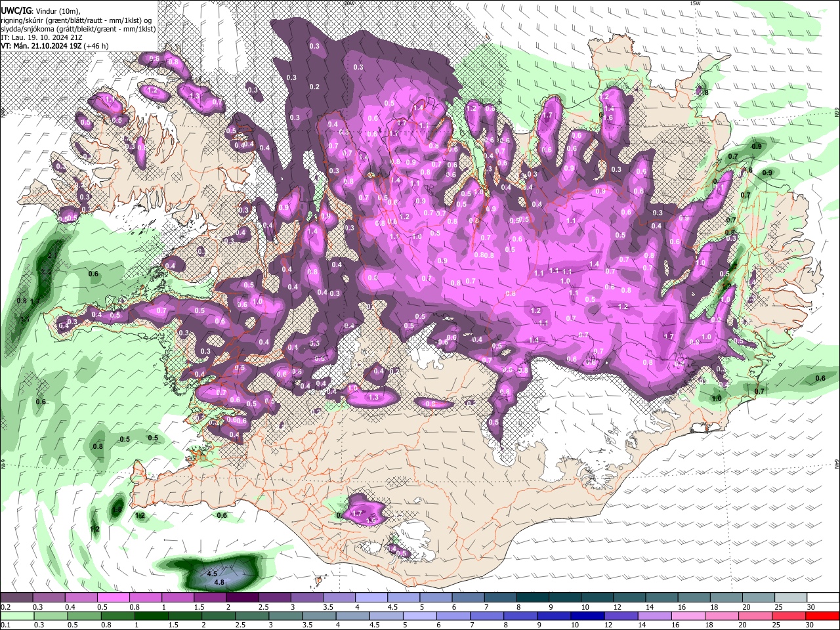Pick rain legend purple swatch between 12 and 14

621,616
